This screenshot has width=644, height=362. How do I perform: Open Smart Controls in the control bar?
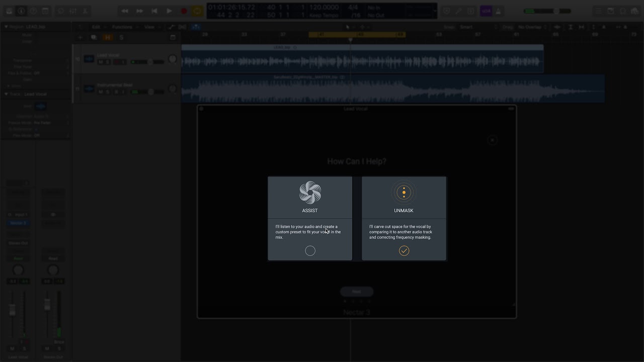pyautogui.click(x=61, y=11)
